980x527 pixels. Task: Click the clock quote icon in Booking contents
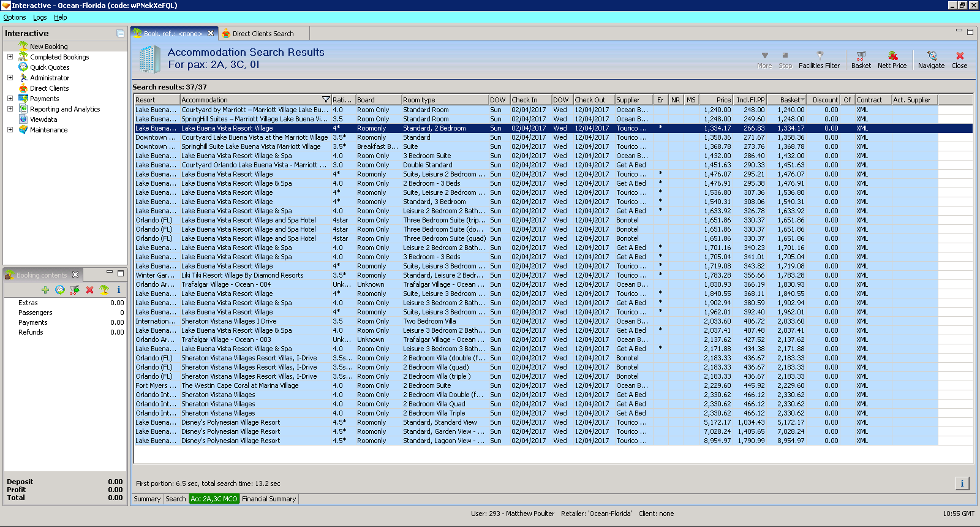point(60,290)
